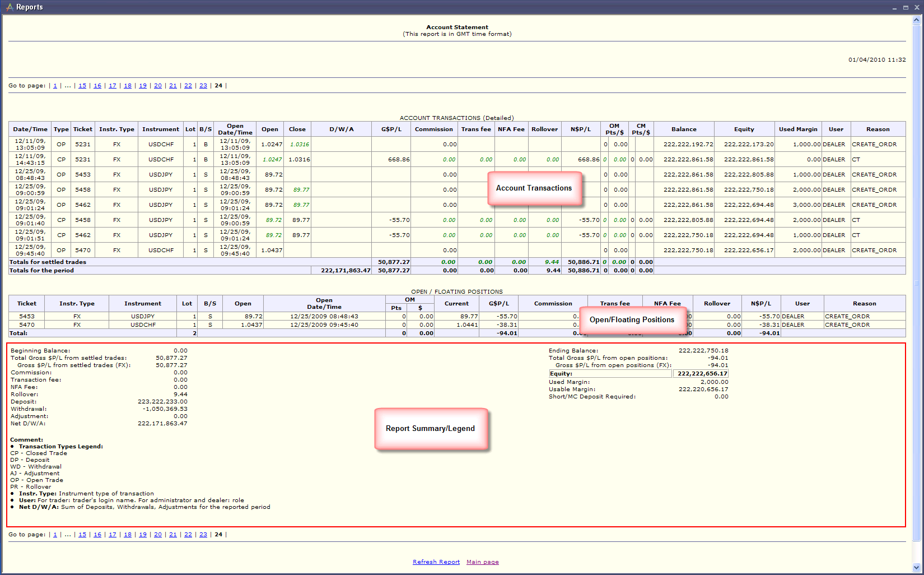This screenshot has width=924, height=575.
Task: Click the CP - Closed Trade legend entry
Action: pos(39,453)
